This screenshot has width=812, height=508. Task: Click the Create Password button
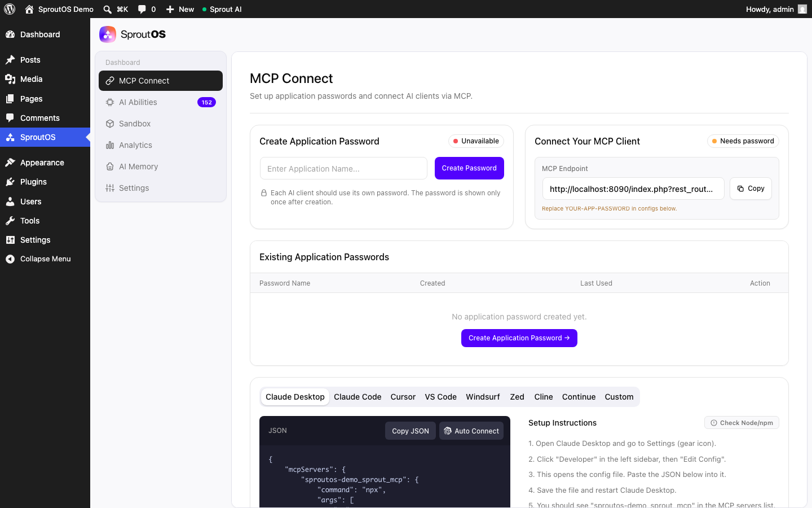469,168
